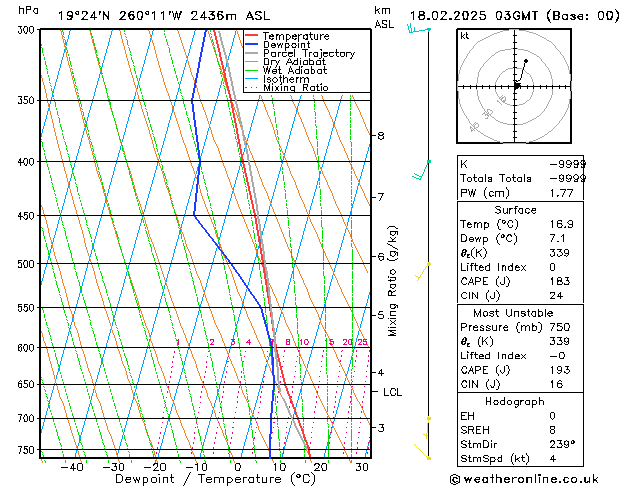This screenshot has width=629, height=486.
Task: Click the 'Hodograph' section header
Action: [x=515, y=402]
